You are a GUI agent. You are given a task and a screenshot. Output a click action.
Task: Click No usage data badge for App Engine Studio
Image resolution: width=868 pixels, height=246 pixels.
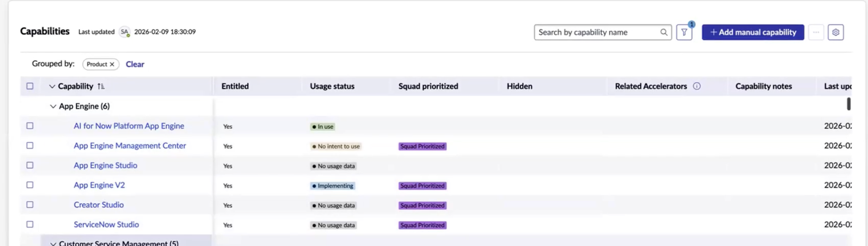click(333, 166)
